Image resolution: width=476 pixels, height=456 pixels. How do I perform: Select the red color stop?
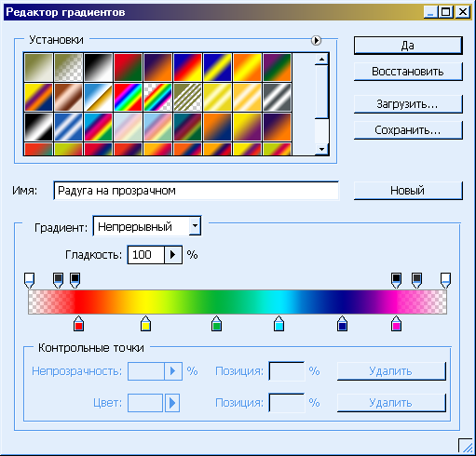pyautogui.click(x=78, y=324)
